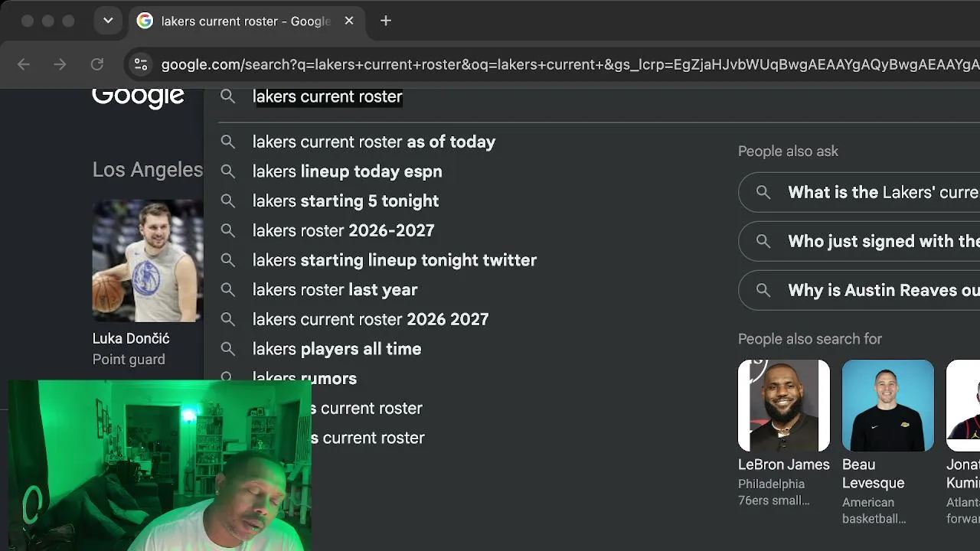Select the 'lakers current roster - Google' tab

click(245, 21)
